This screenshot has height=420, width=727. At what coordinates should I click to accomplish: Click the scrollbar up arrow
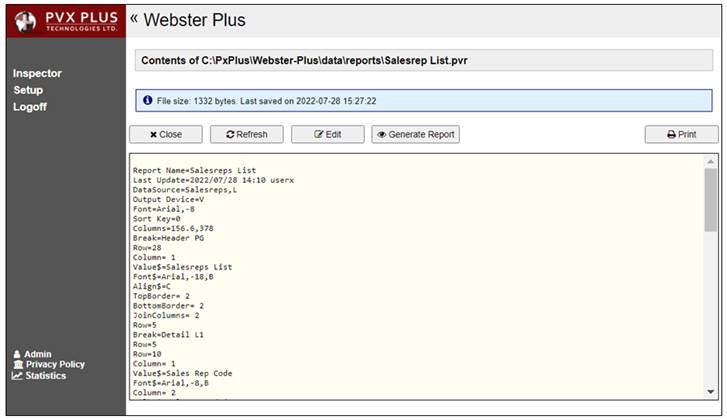point(711,161)
